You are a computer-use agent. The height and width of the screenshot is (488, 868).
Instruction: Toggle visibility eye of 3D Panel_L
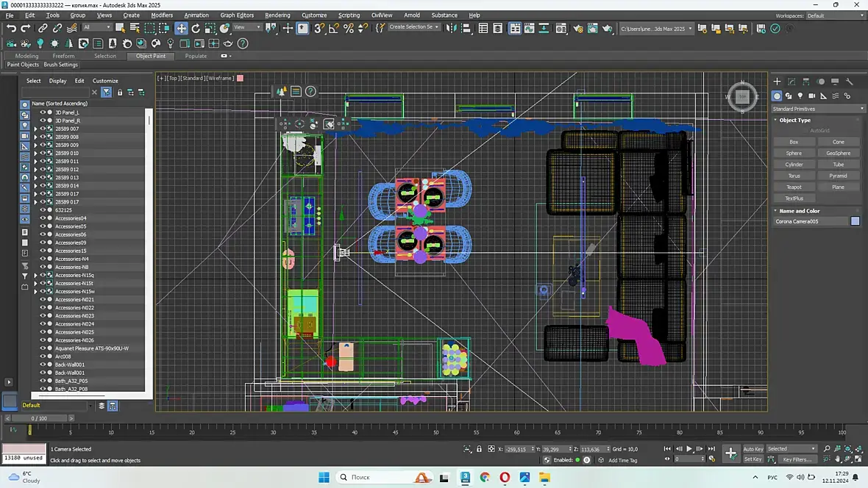click(43, 112)
